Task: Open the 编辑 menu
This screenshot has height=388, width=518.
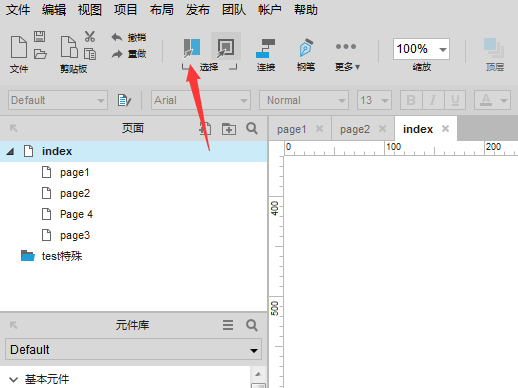Action: pyautogui.click(x=54, y=10)
